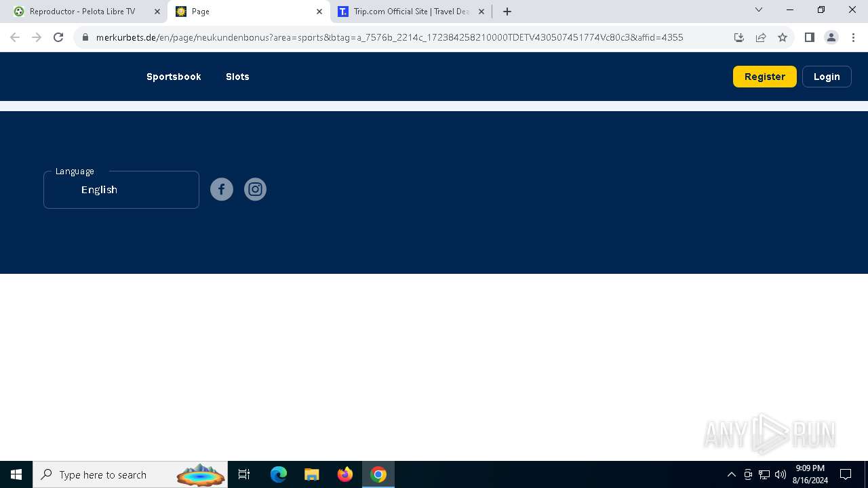
Task: Close the Page tab
Action: (319, 12)
